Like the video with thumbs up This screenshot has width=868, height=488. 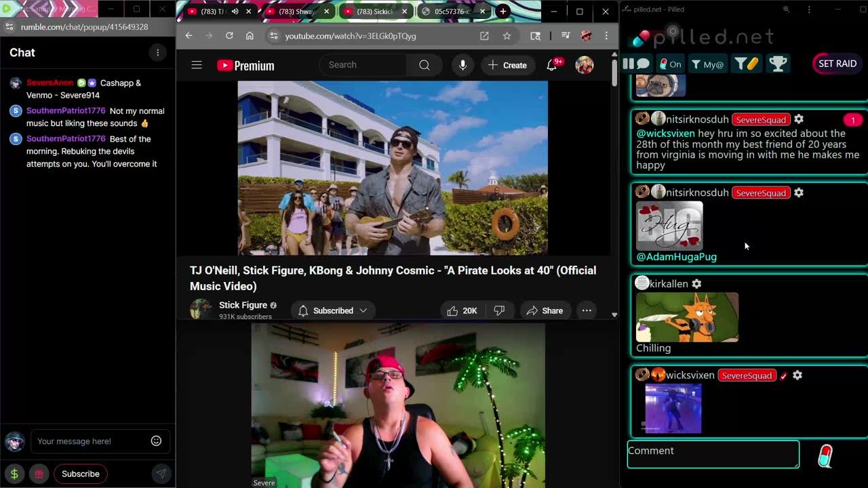tap(461, 310)
